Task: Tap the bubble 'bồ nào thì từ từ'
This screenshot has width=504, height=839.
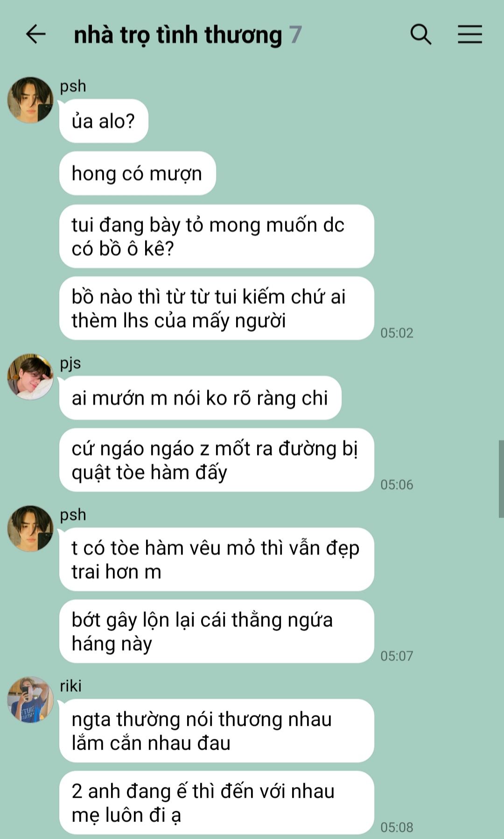Action: coord(217,308)
